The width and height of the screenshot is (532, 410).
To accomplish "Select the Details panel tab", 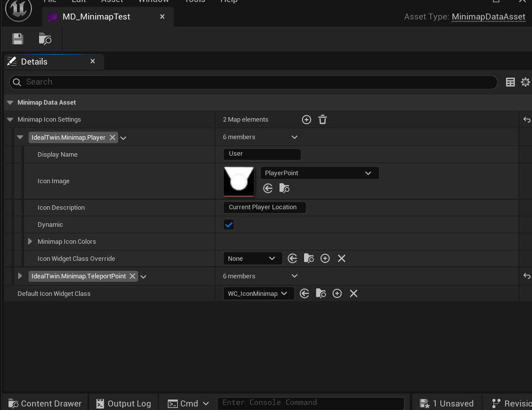I will (34, 62).
